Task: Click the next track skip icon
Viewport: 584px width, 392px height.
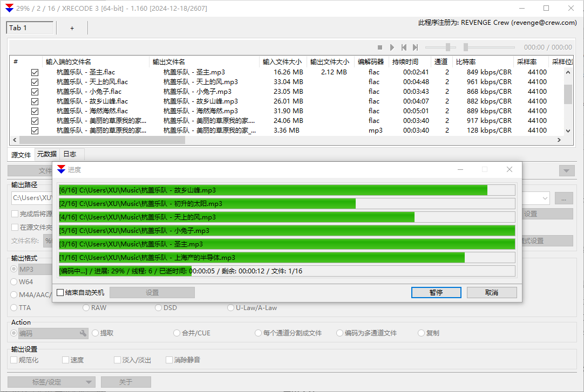Action: pos(416,47)
